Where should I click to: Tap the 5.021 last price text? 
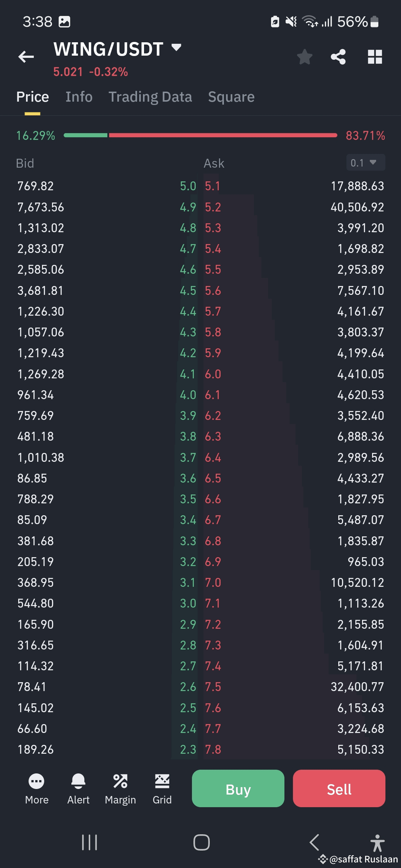tap(68, 72)
